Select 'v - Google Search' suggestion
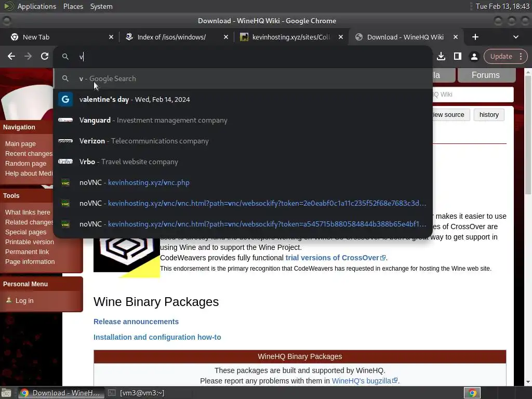Image resolution: width=532 pixels, height=399 pixels. [x=243, y=79]
